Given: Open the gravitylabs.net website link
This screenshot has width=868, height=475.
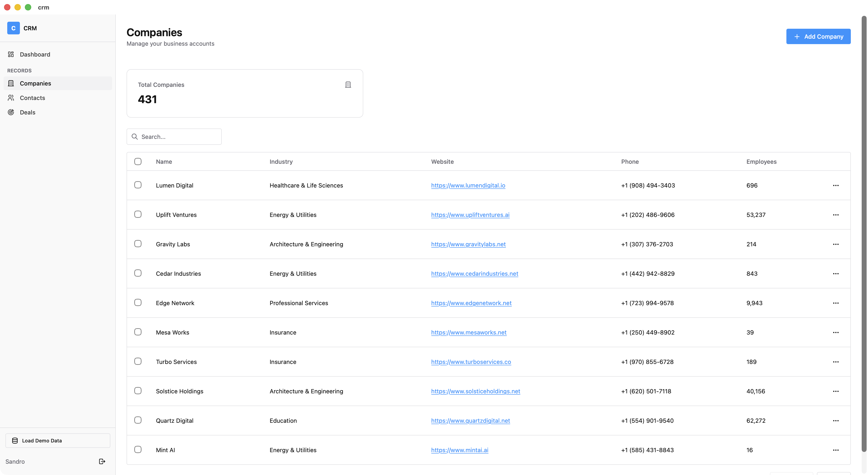Looking at the screenshot, I should (468, 244).
